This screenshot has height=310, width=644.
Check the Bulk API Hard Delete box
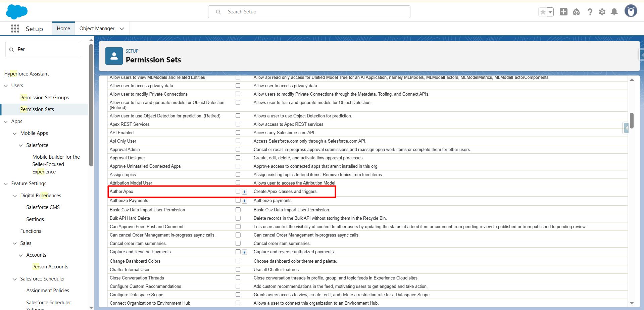click(x=238, y=218)
